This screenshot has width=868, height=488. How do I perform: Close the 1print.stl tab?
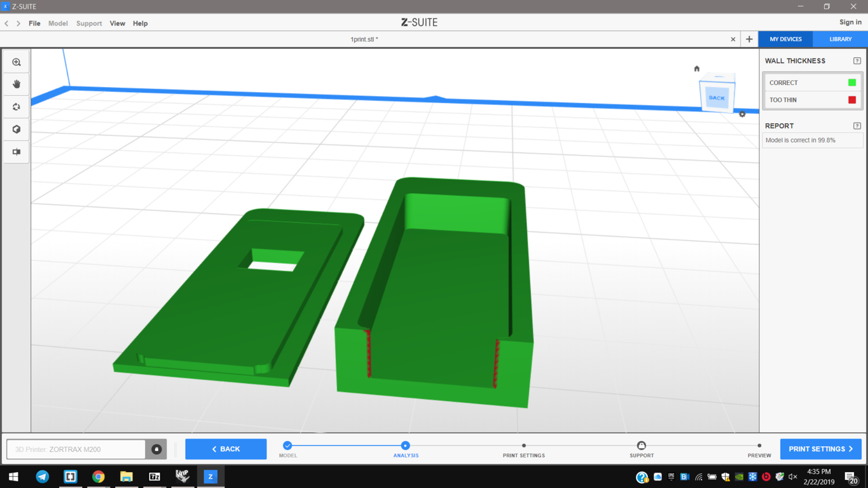click(733, 39)
